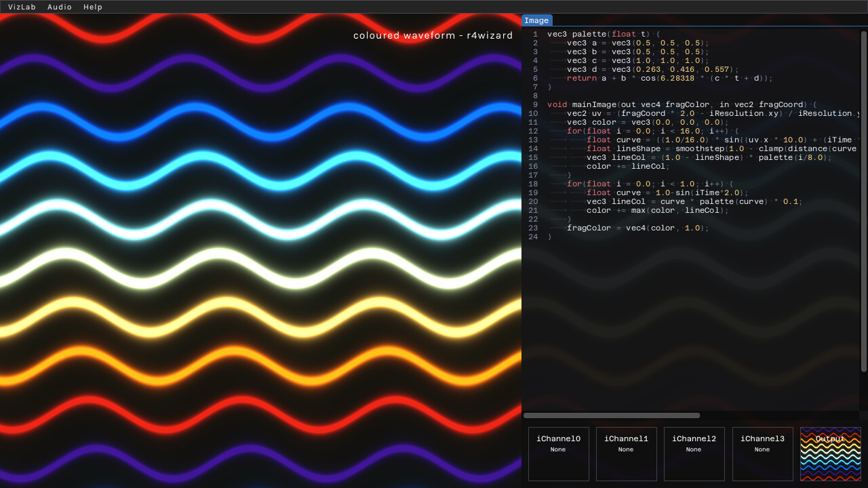Click the code editor horizontal scrollbar
Screen dimensions: 868x488
click(x=610, y=415)
